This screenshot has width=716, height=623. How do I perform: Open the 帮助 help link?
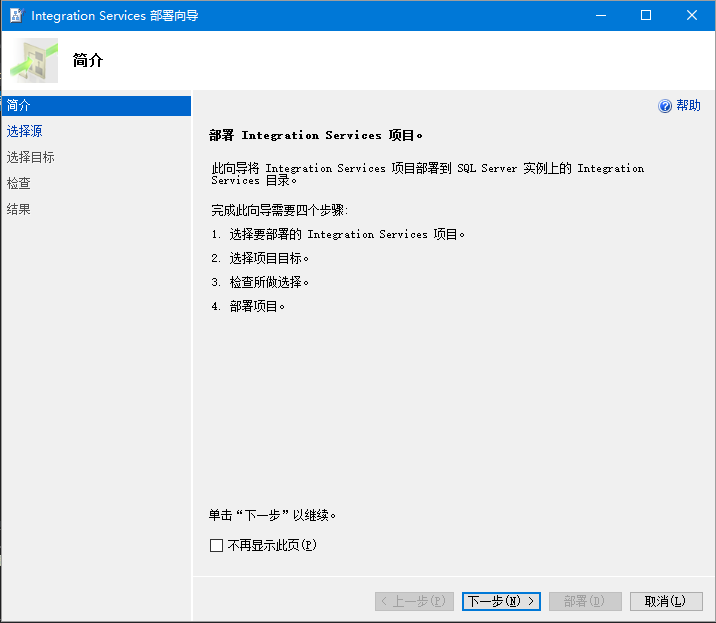(688, 106)
